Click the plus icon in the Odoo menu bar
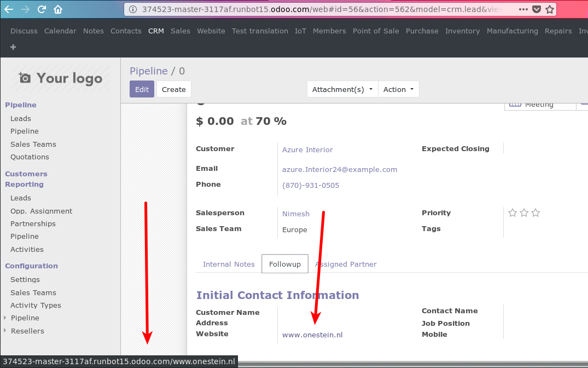 (13, 48)
